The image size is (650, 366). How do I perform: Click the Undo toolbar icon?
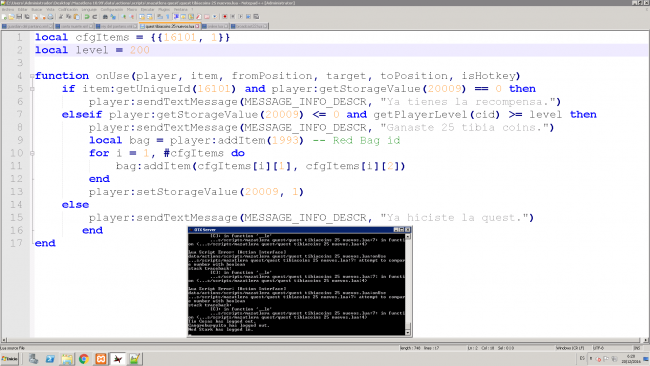tap(87, 17)
